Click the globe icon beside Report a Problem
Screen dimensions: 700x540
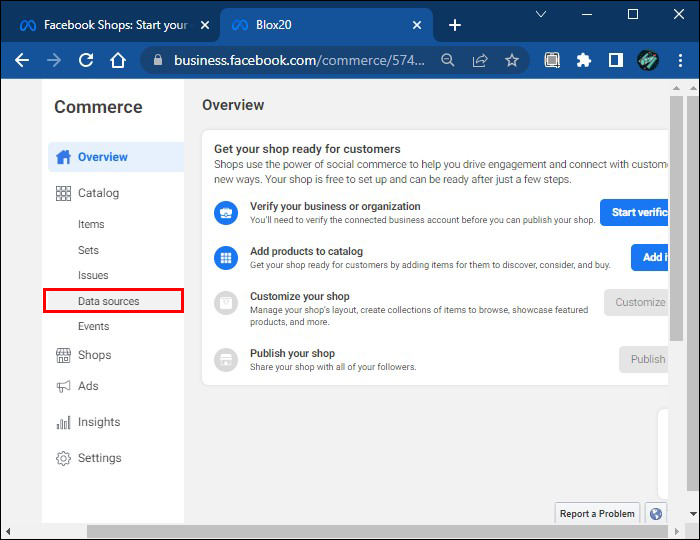point(656,514)
